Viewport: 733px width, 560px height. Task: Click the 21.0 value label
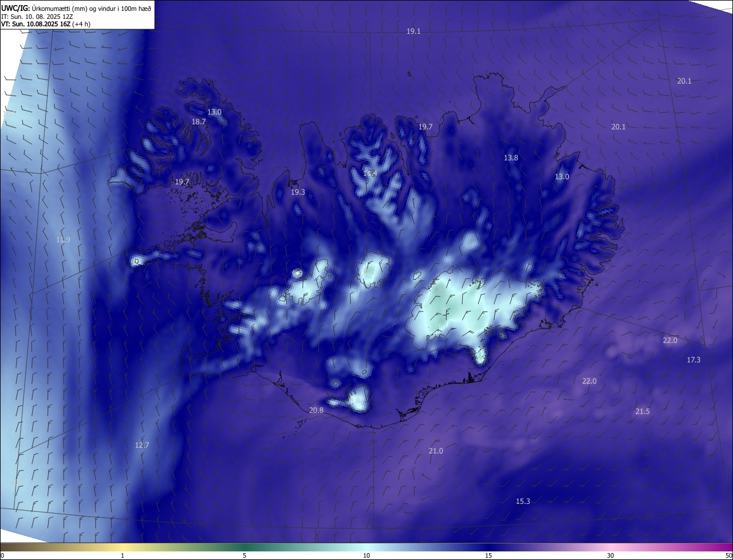[436, 451]
